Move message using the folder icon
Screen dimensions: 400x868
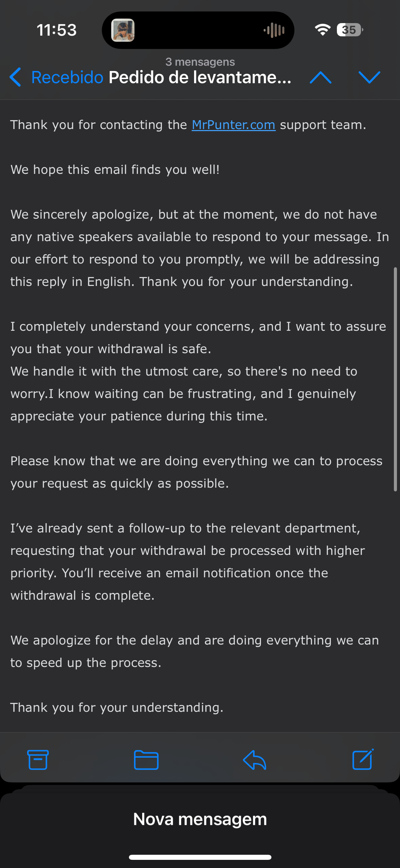pos(146,759)
